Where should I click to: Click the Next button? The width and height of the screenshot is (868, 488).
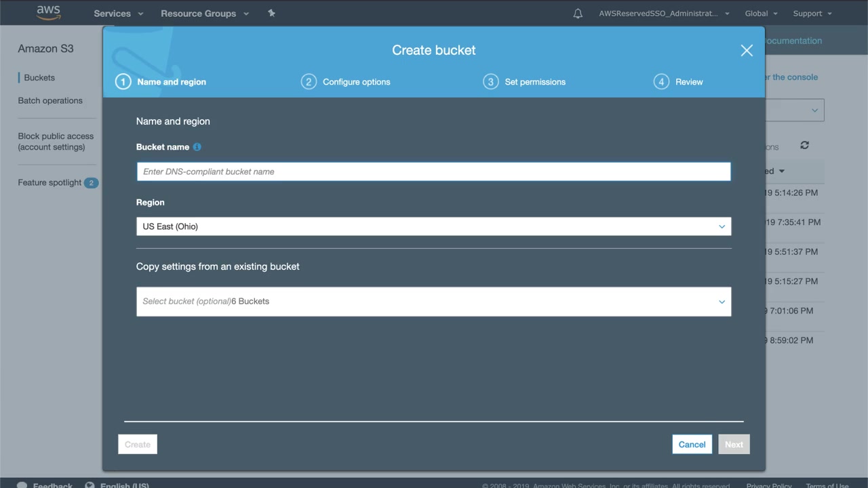tap(734, 445)
